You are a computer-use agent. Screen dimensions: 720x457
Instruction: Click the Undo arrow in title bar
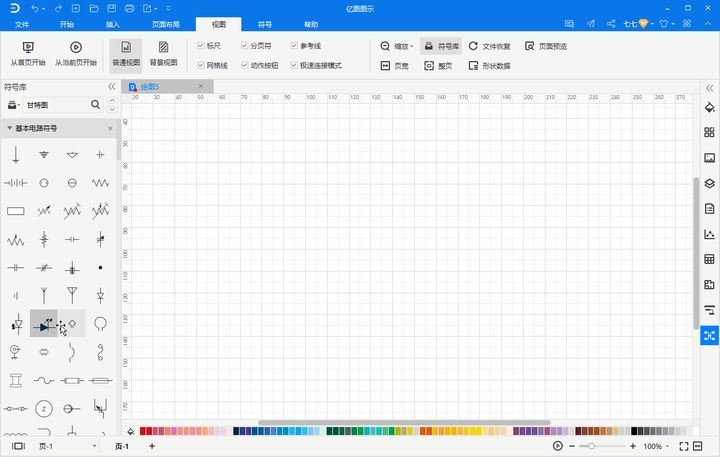35,9
